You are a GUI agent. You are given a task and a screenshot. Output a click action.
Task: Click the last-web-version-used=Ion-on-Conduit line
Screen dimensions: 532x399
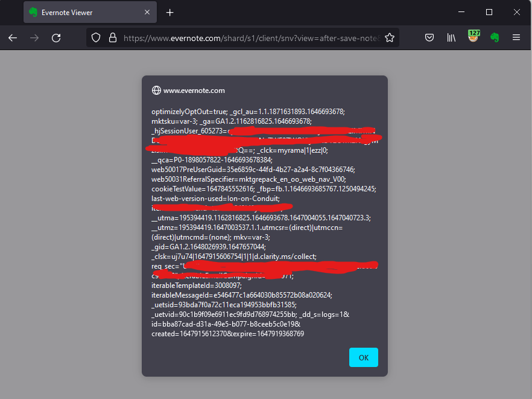click(x=215, y=199)
